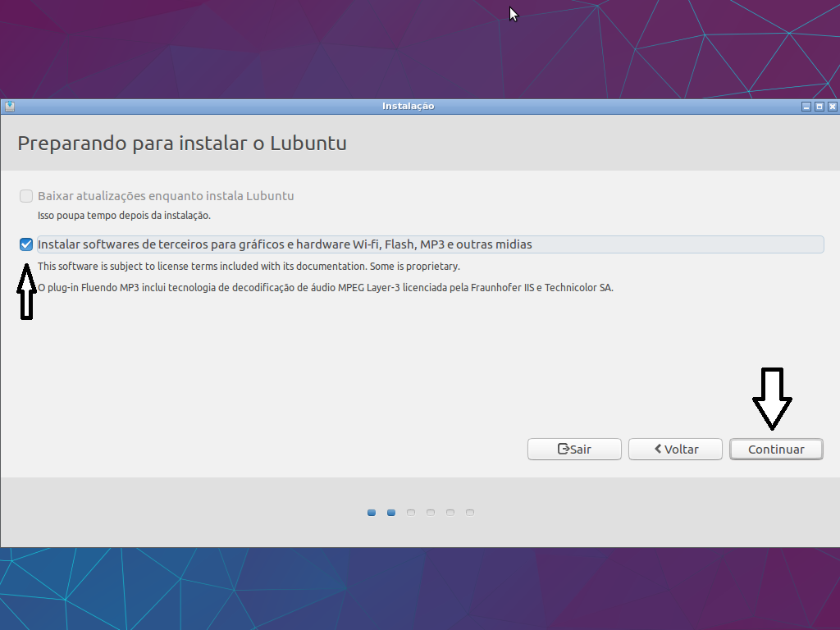The height and width of the screenshot is (630, 840).
Task: Click the fifth progress step dot
Action: point(450,513)
